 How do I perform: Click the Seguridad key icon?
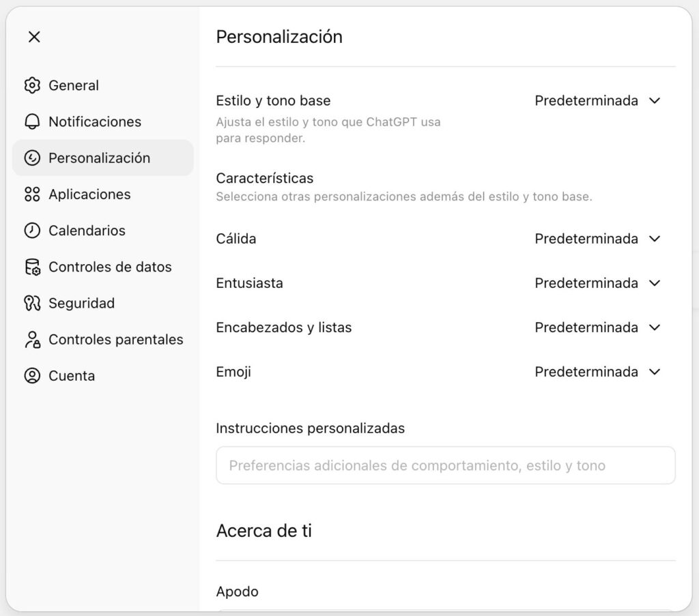click(x=32, y=303)
